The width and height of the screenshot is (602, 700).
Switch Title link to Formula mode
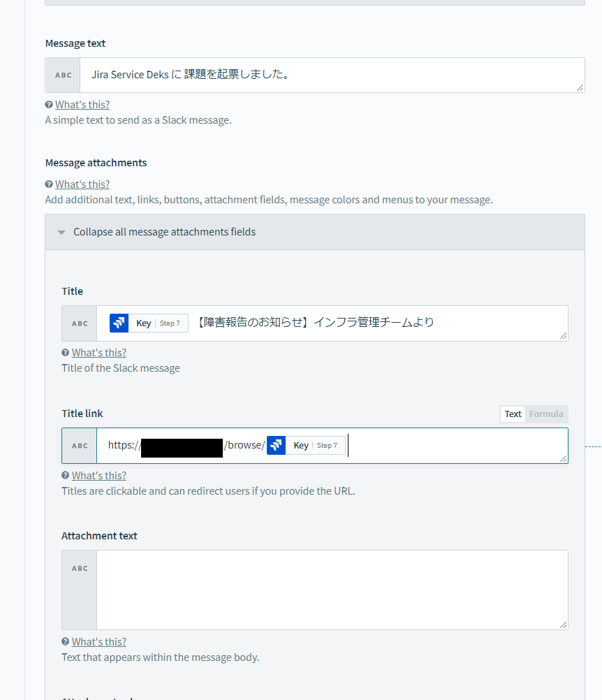coord(545,414)
